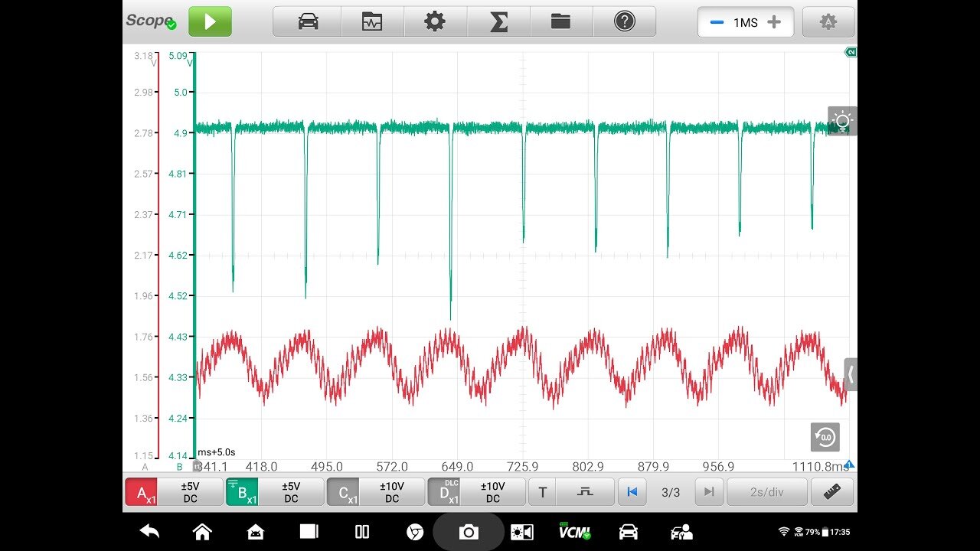Viewport: 980px width, 551px height.
Task: Open split-screen panels icon
Action: tap(362, 532)
